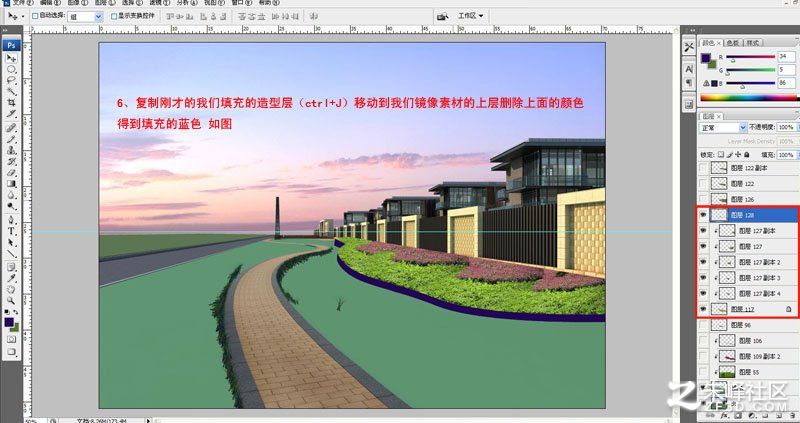This screenshot has height=423, width=800.
Task: Open the tool presets icon in dock
Action: click(689, 47)
